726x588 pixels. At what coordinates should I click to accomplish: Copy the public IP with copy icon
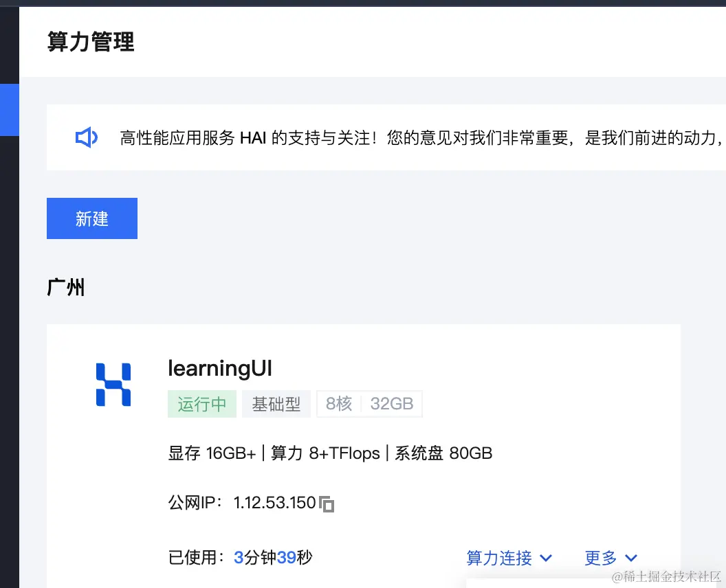click(327, 504)
